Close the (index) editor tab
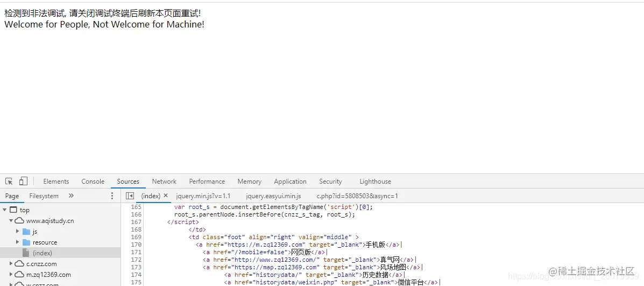The image size is (644, 286). click(x=166, y=196)
